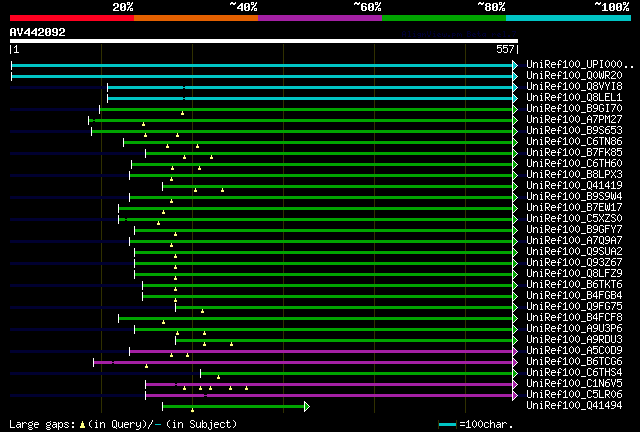Click the yellow triangle icon in the Large gaps legend
This screenshot has width=640, height=432.
coord(82,425)
